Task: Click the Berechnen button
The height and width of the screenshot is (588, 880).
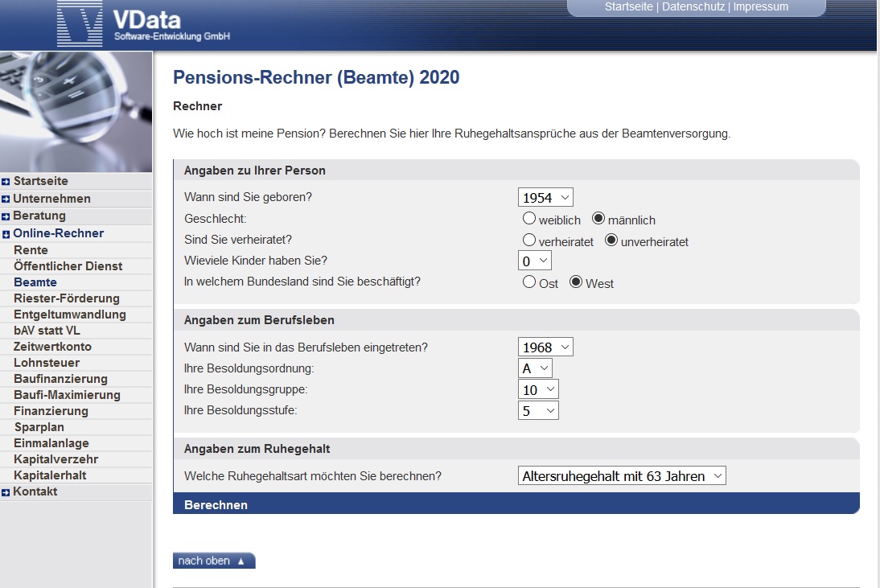Action: (x=516, y=504)
